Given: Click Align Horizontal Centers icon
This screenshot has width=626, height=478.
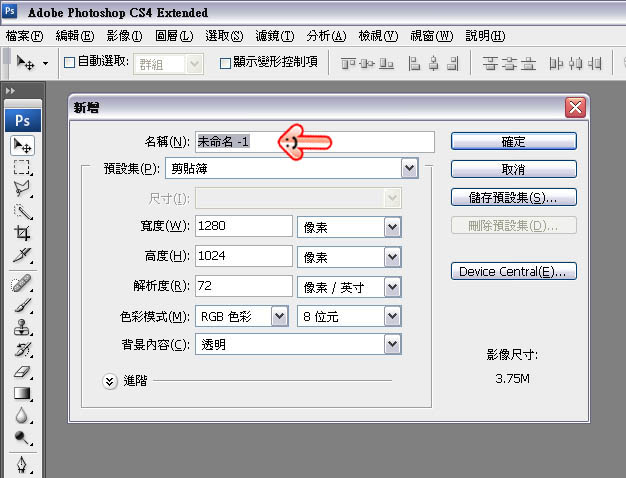Looking at the screenshot, I should (434, 63).
